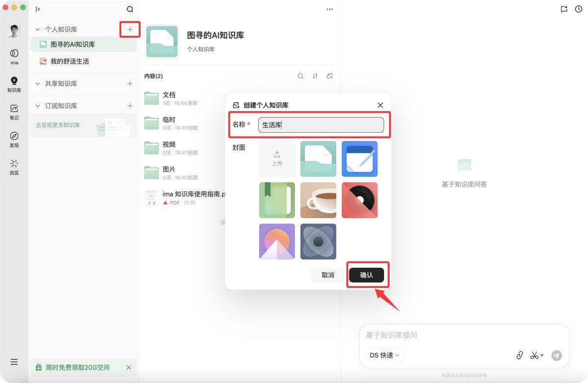
Task: Open chat history clock icon
Action: (579, 9)
